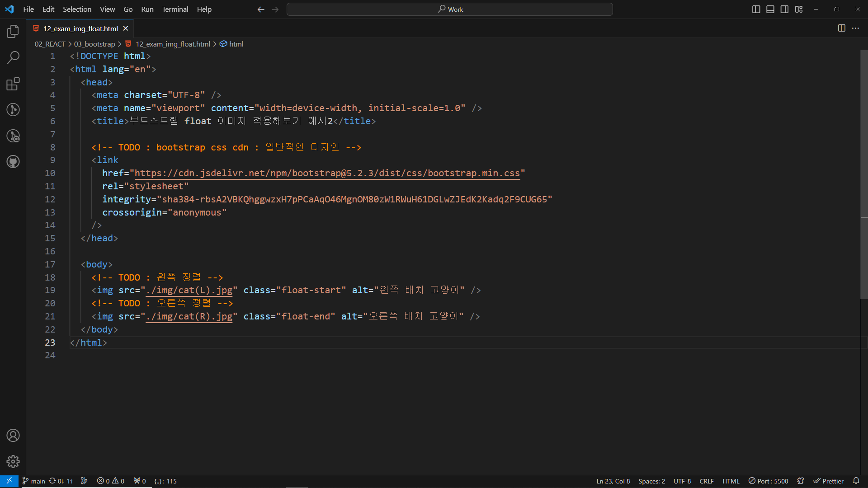
Task: Open the Manage gear icon
Action: tap(13, 461)
